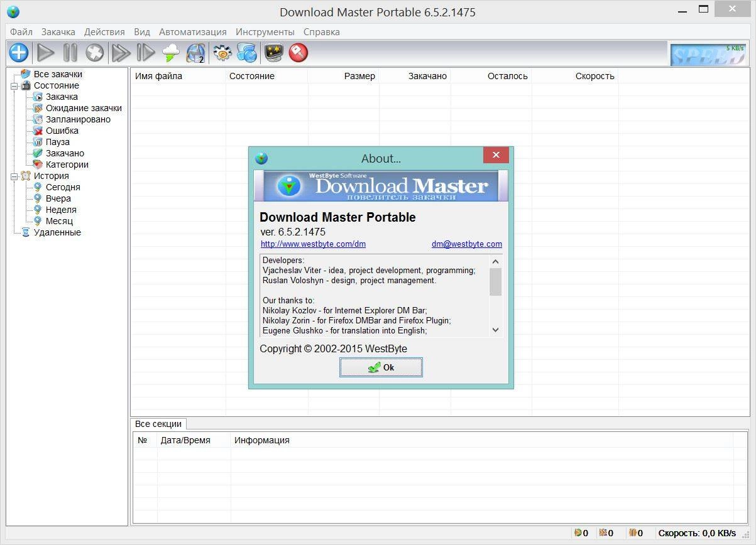Open the http://www.westbyte.com/dm link

pyautogui.click(x=313, y=244)
